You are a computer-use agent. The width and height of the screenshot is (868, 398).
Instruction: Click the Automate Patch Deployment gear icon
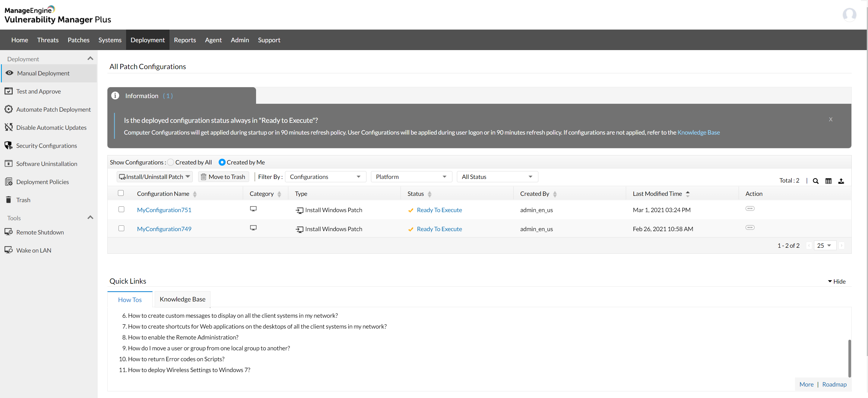click(x=9, y=109)
